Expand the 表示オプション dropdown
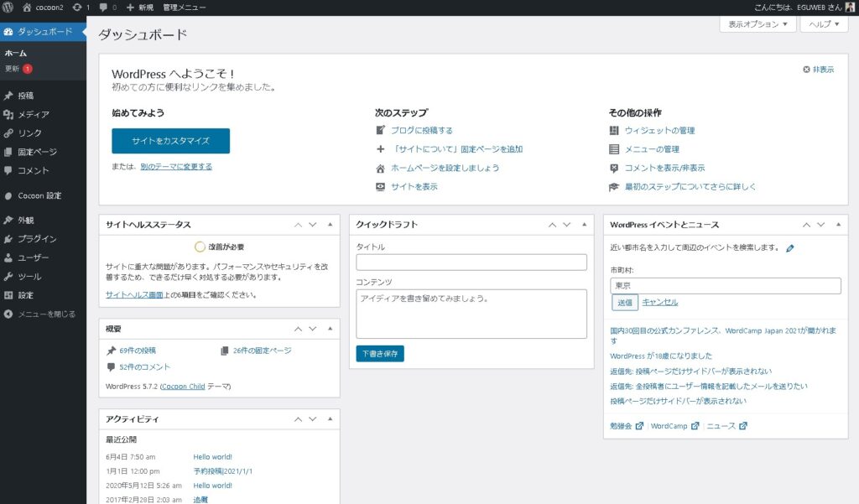The width and height of the screenshot is (859, 504). (x=757, y=24)
